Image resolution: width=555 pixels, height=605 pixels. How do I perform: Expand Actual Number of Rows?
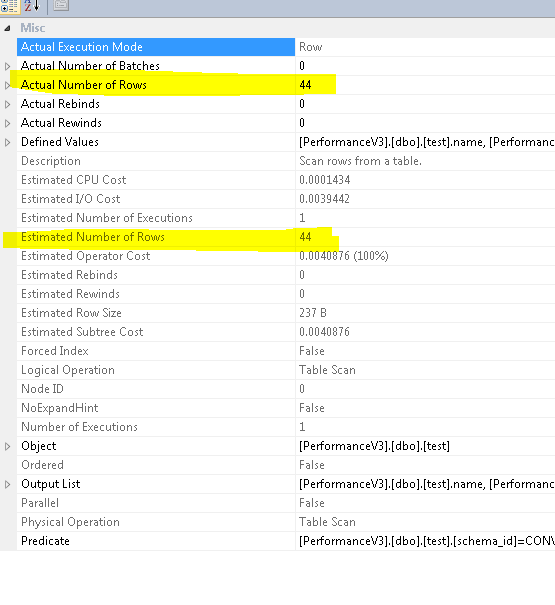coord(7,85)
